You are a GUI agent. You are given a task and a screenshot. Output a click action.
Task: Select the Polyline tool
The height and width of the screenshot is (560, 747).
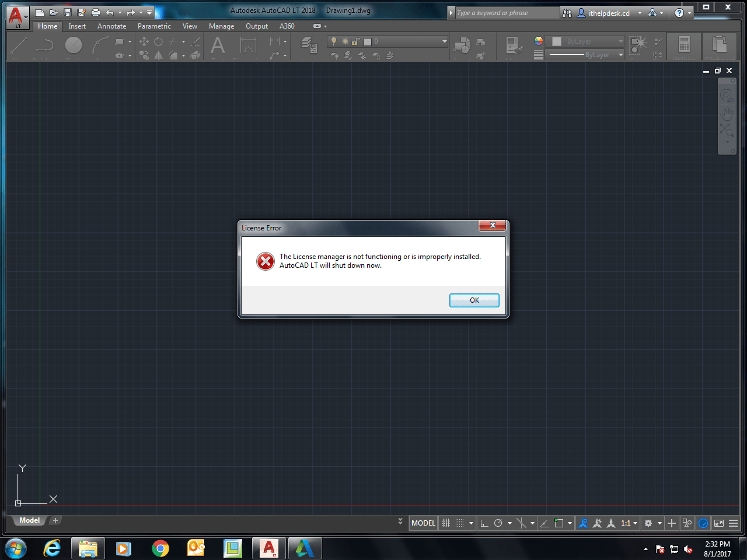click(x=44, y=45)
